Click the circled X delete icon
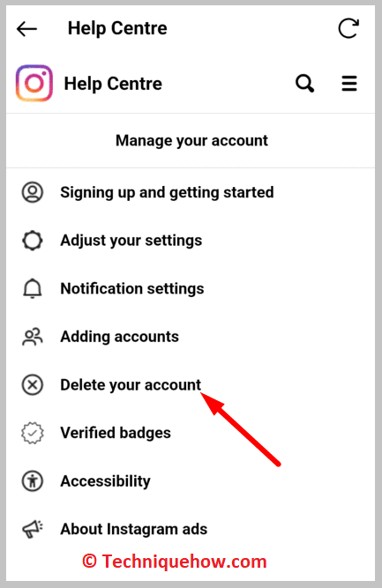 (x=33, y=384)
